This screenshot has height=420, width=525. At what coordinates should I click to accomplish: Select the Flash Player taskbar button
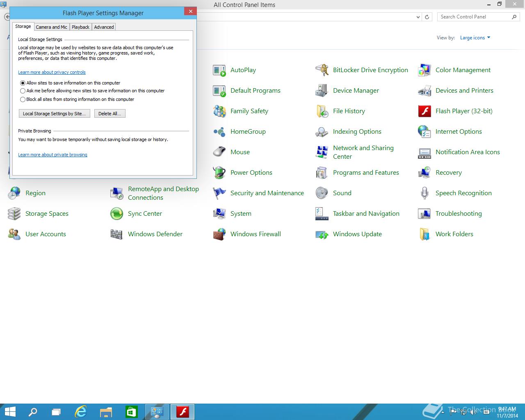coord(182,411)
